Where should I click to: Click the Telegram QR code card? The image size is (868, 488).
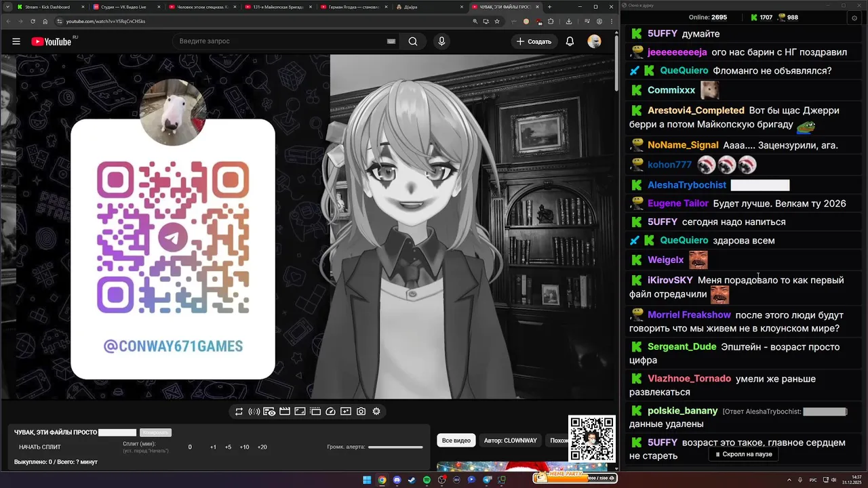pos(173,249)
